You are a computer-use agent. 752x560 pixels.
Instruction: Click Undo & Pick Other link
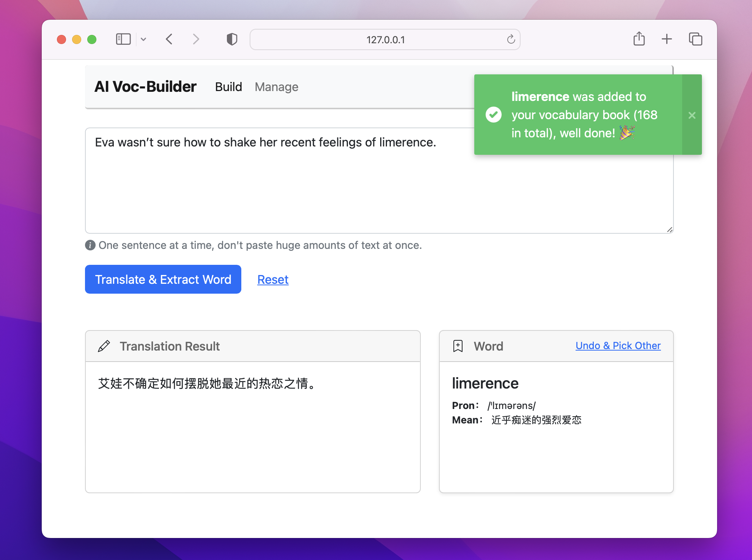(618, 346)
